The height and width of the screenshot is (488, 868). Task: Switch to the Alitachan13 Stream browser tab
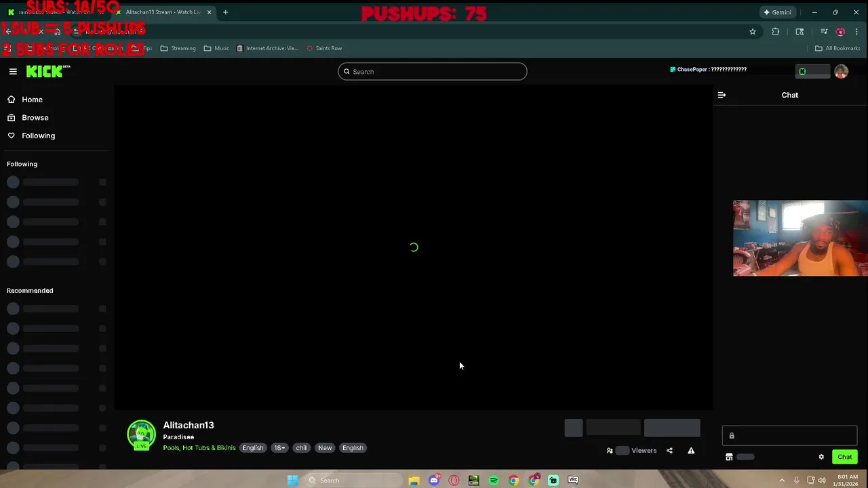pyautogui.click(x=163, y=12)
